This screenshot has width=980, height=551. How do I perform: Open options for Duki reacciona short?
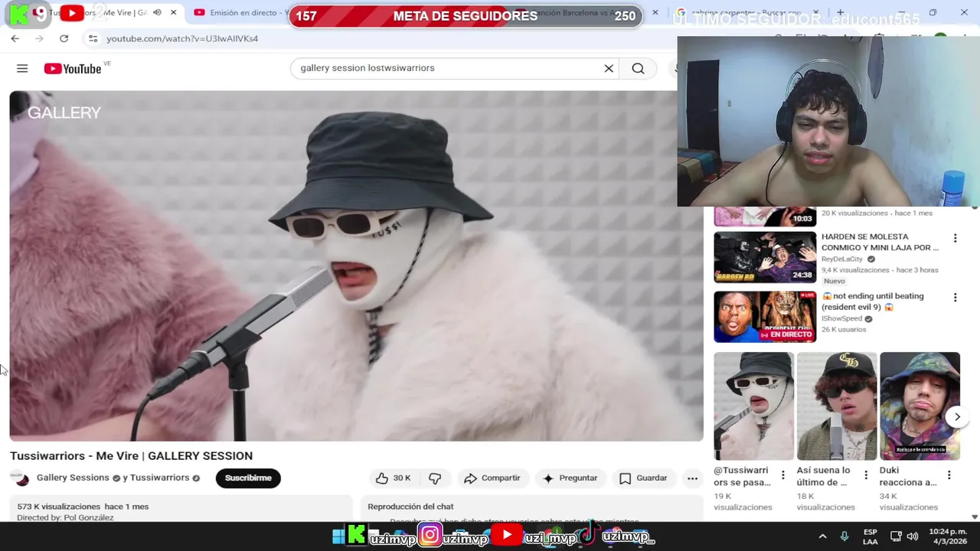point(949,475)
